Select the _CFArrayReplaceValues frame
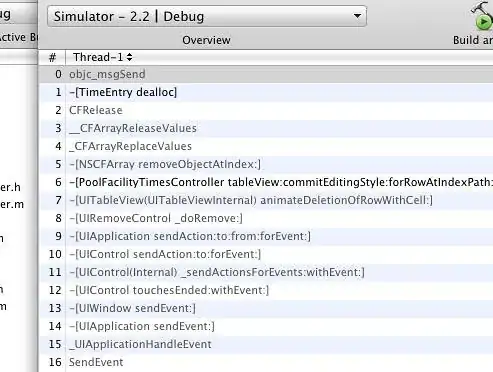This screenshot has width=493, height=372. (266, 146)
